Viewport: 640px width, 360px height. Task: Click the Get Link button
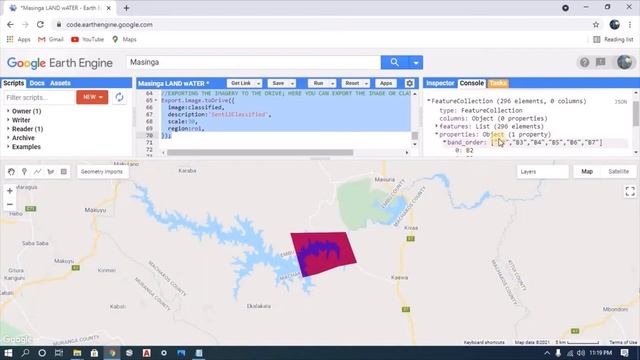(241, 83)
